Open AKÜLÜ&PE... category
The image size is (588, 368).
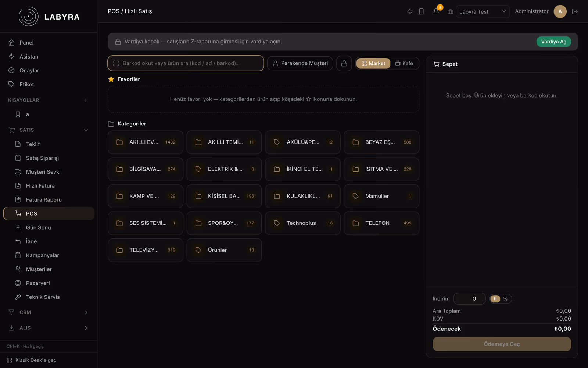(x=303, y=142)
